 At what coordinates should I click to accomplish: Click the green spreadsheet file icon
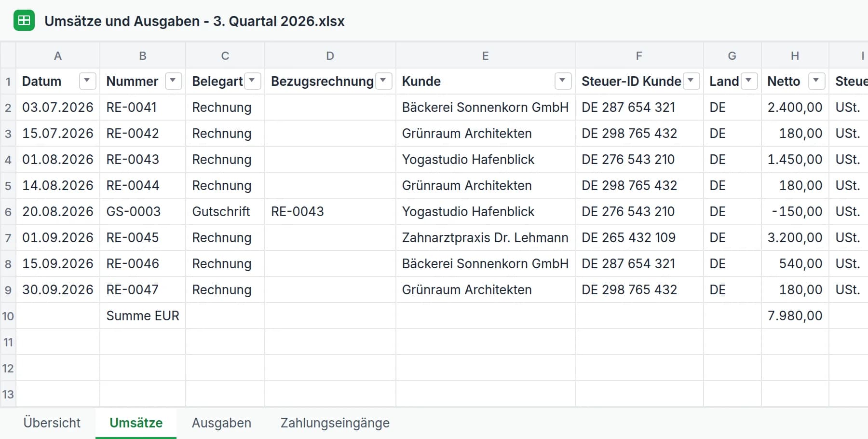click(24, 21)
